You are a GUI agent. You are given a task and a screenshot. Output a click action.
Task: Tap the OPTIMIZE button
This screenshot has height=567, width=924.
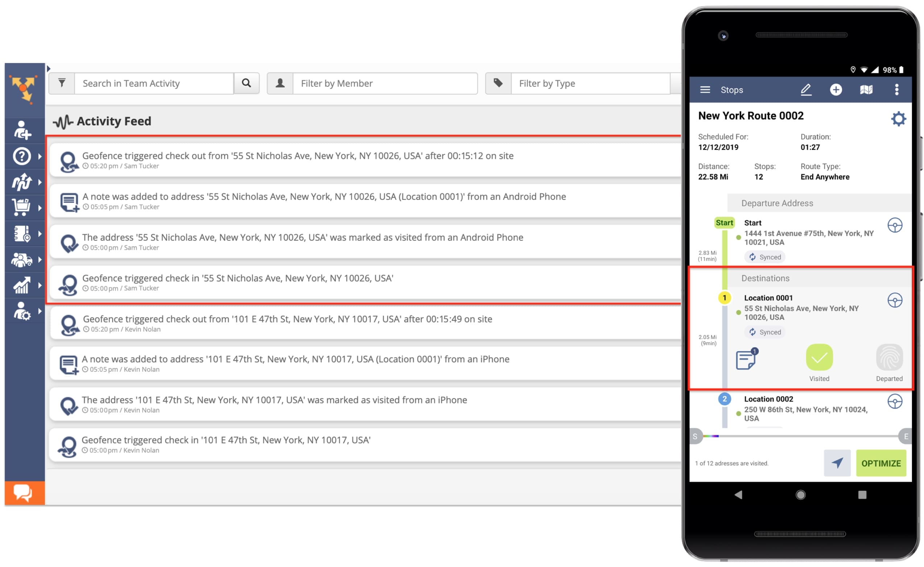pyautogui.click(x=881, y=463)
